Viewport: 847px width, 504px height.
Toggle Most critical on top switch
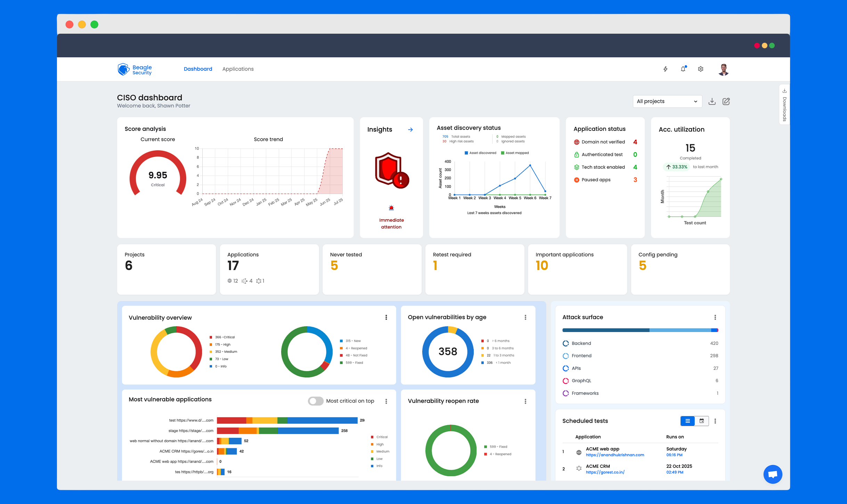316,401
